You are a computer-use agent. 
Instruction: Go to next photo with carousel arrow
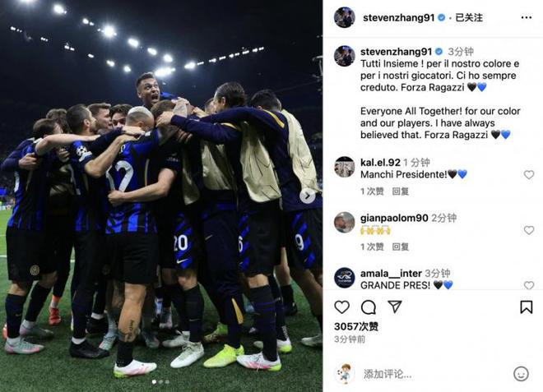307,196
